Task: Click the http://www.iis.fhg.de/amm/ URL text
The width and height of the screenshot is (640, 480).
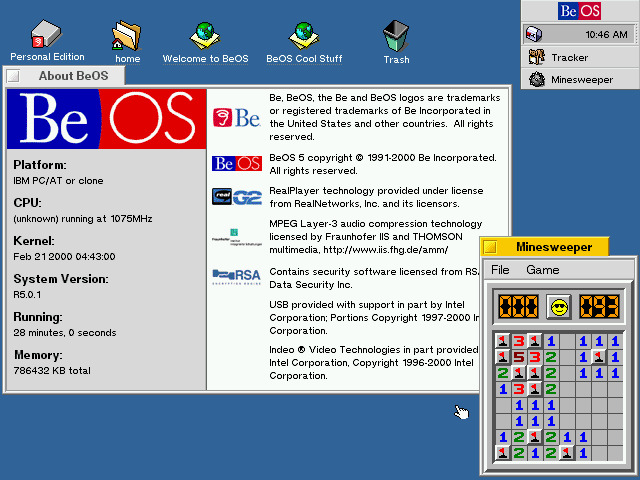Action: [386, 250]
